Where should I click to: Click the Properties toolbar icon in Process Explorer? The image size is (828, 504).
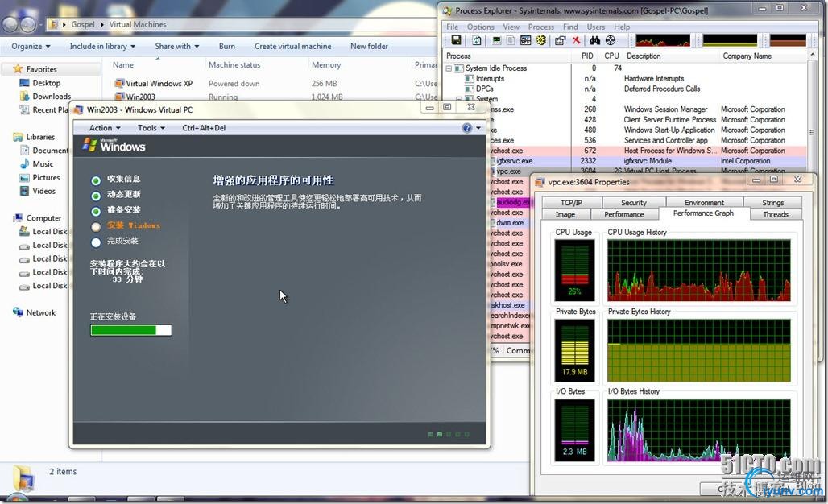point(560,40)
